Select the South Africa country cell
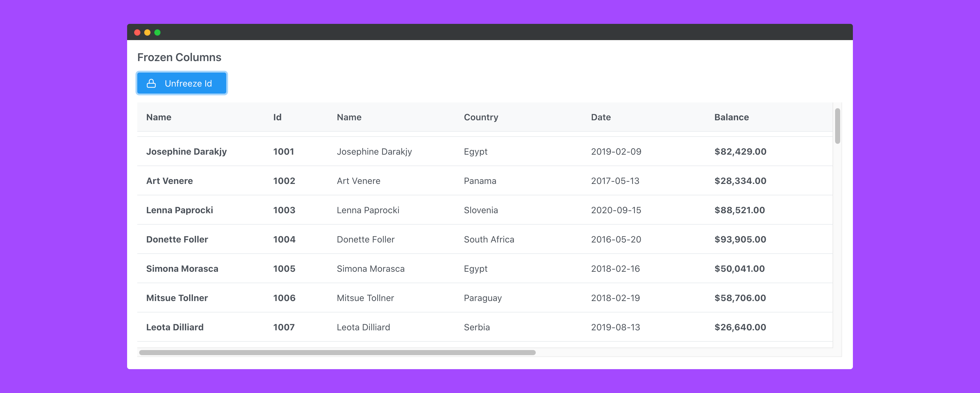 point(488,240)
